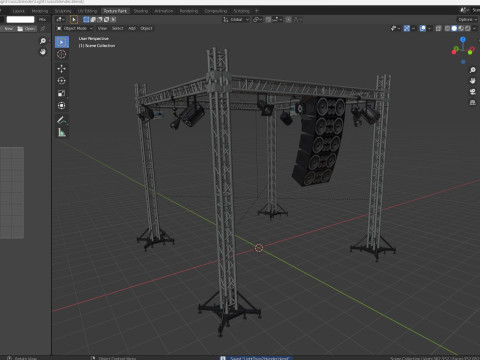480x360 pixels.
Task: Switch to Rendering workspace tab
Action: [x=189, y=11]
